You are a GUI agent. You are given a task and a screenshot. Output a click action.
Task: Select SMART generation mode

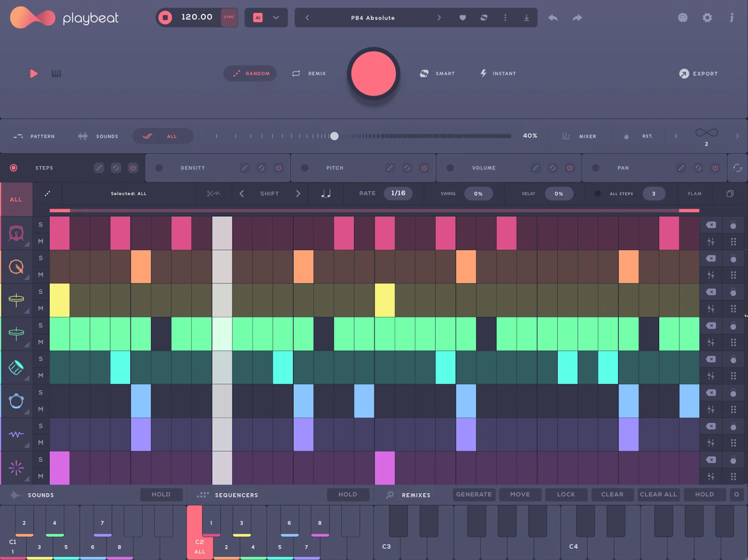click(x=437, y=73)
